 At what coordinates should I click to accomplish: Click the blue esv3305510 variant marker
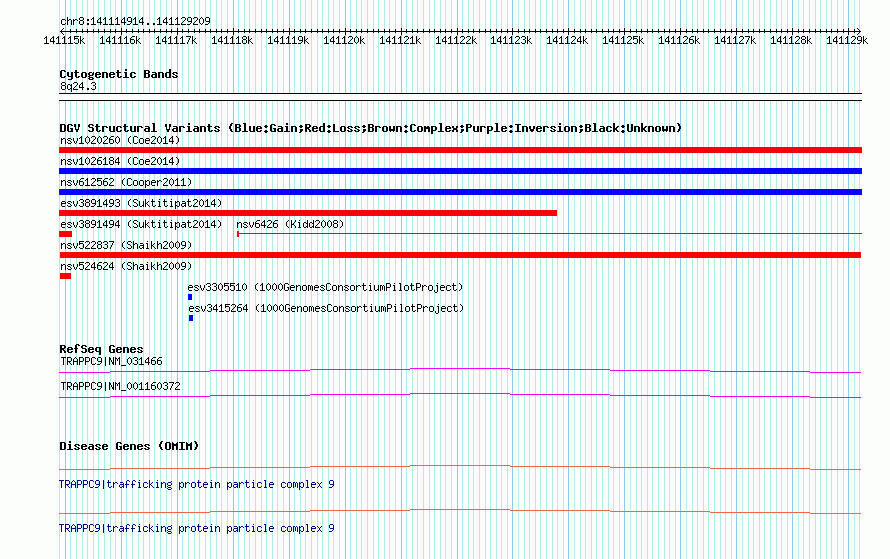[x=190, y=297]
